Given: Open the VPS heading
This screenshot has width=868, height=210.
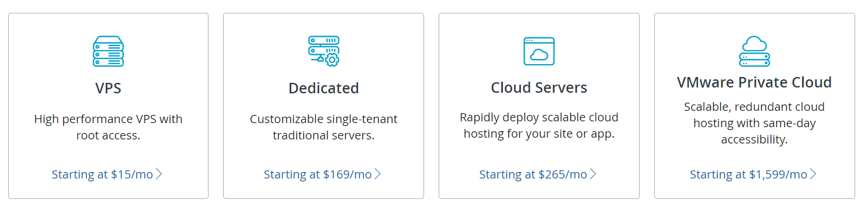Looking at the screenshot, I should 108,88.
